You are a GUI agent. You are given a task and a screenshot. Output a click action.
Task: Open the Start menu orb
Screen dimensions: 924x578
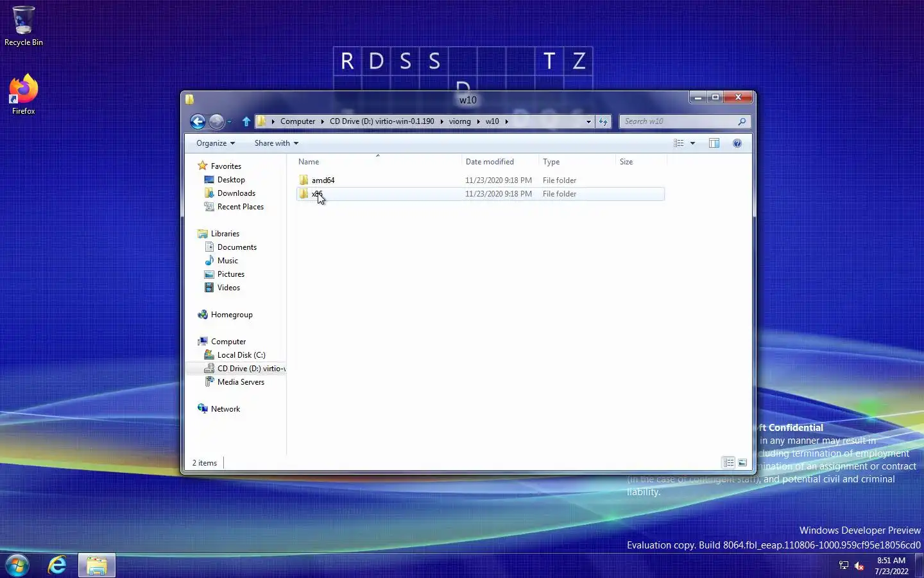click(x=17, y=565)
